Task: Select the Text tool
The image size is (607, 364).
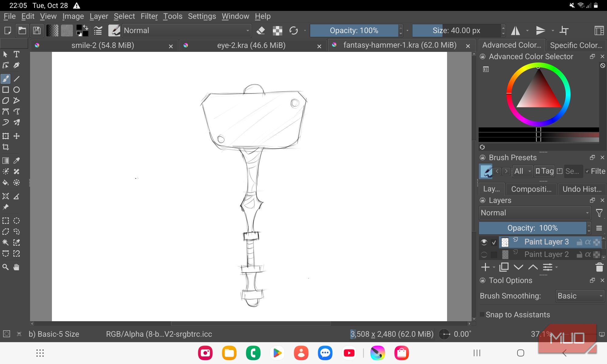Action: click(x=16, y=54)
